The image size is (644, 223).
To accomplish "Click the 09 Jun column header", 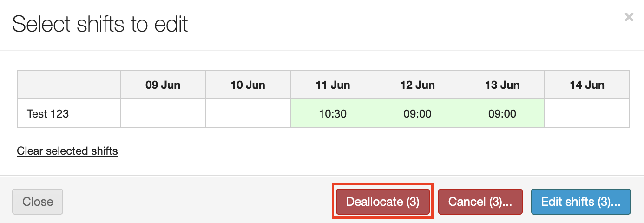I will [163, 85].
